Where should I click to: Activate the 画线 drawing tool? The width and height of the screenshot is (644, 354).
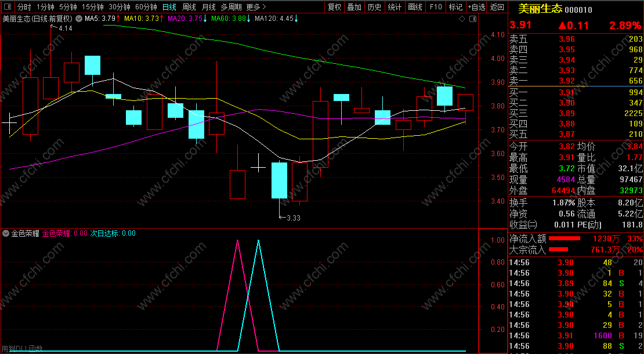click(415, 7)
